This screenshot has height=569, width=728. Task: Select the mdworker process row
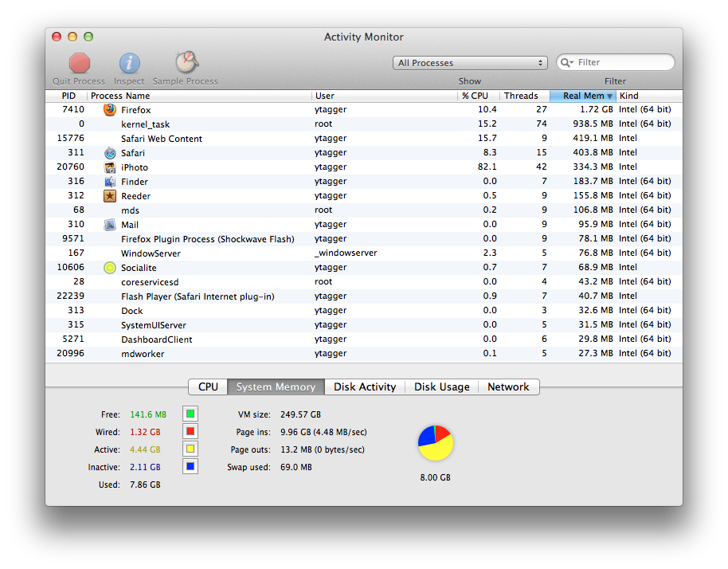tap(364, 354)
